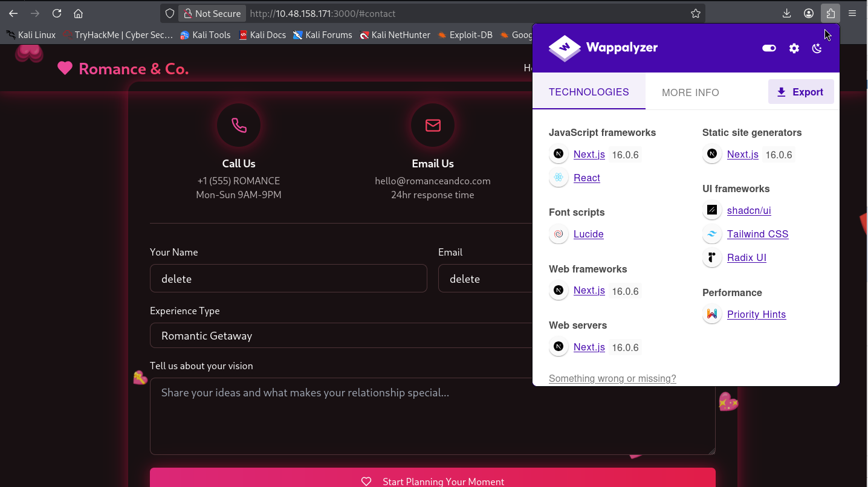The height and width of the screenshot is (487, 868).
Task: Click the Call Us phone icon
Action: [x=239, y=125]
